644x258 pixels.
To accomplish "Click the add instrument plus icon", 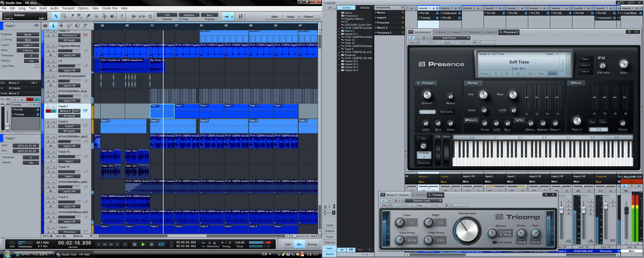I will coord(402,8).
